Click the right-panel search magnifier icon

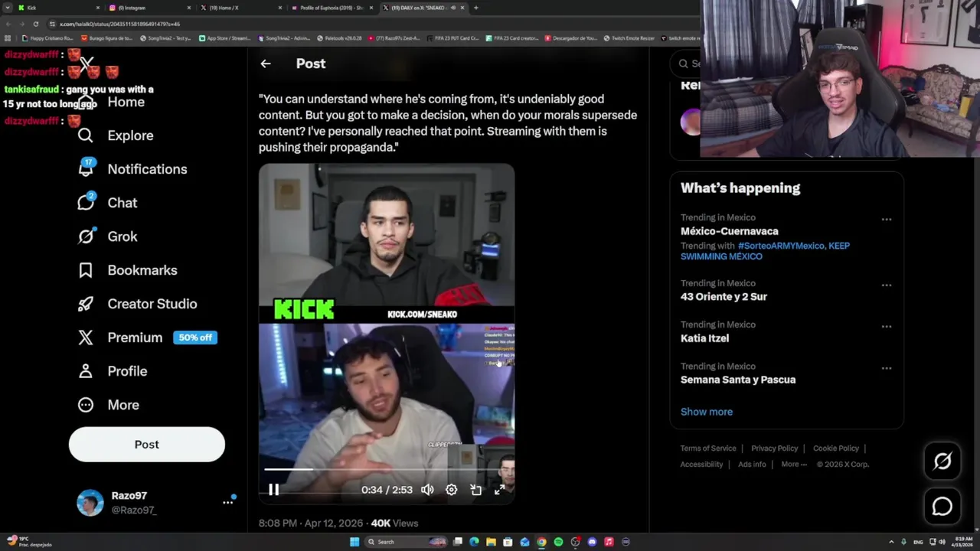coord(684,64)
